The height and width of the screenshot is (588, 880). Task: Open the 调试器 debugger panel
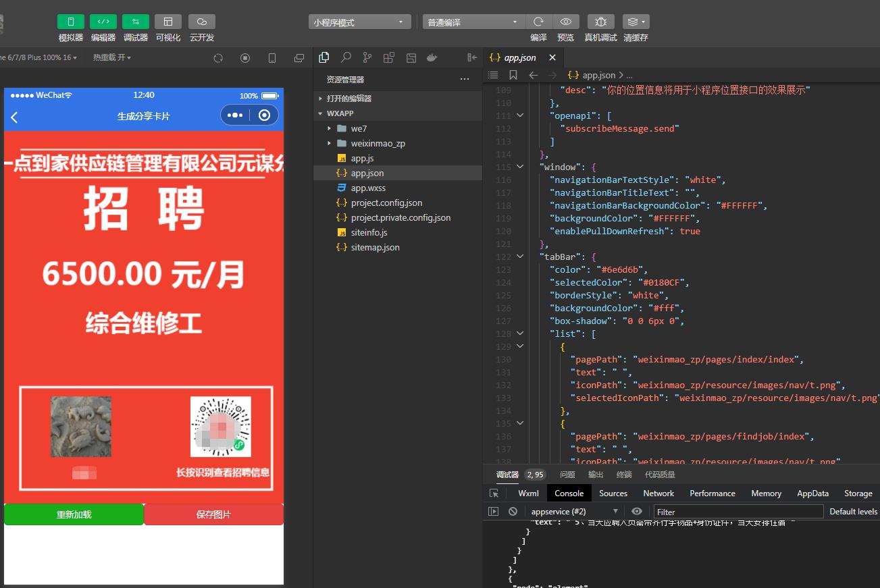click(135, 21)
